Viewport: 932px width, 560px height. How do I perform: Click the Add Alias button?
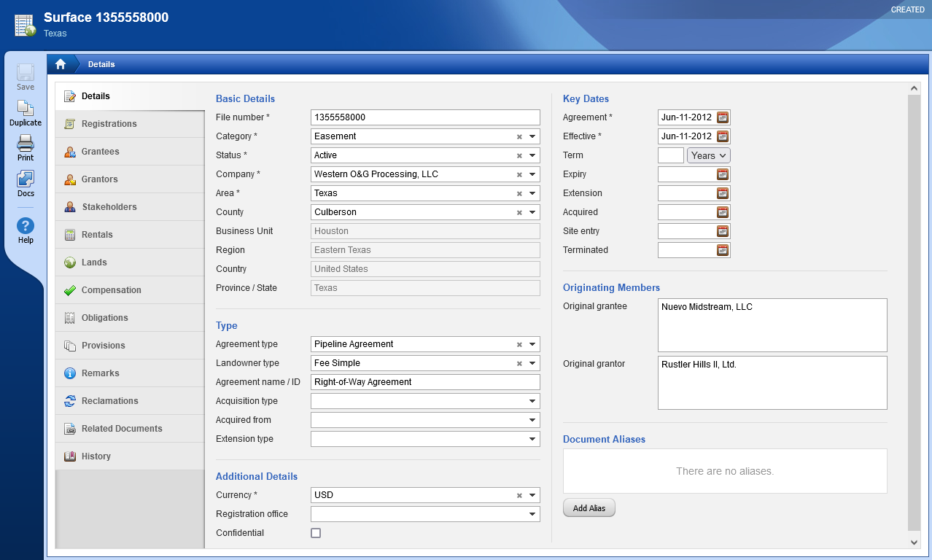pos(589,507)
